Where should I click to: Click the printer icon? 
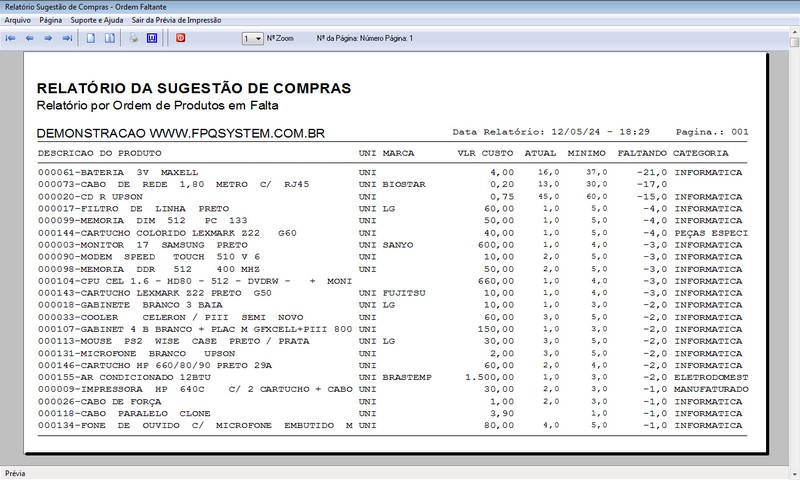(x=134, y=38)
